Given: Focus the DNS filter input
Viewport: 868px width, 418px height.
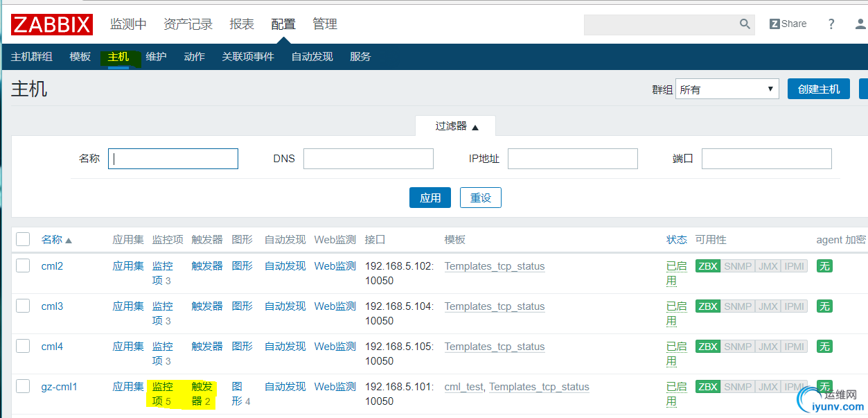Looking at the screenshot, I should [x=369, y=159].
